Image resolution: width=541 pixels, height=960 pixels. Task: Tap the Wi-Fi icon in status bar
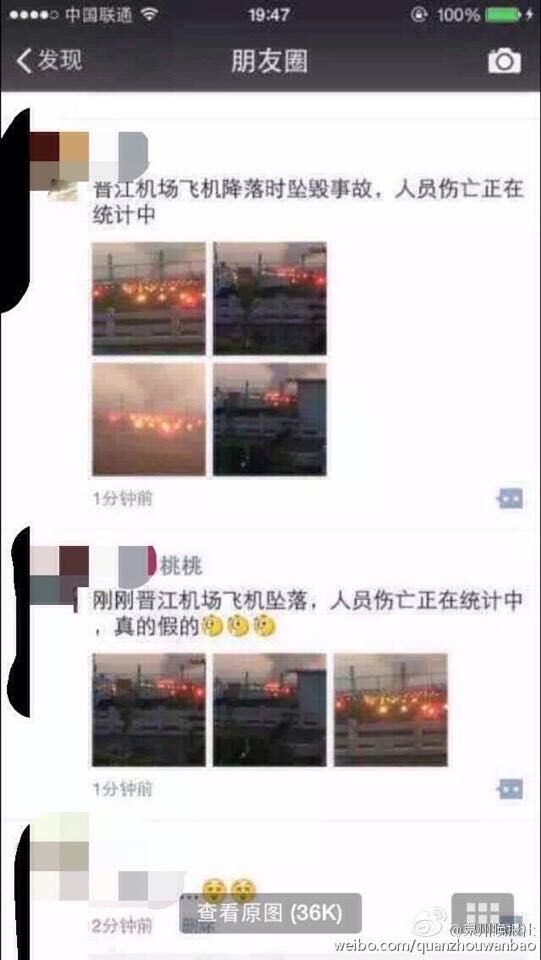pos(148,15)
